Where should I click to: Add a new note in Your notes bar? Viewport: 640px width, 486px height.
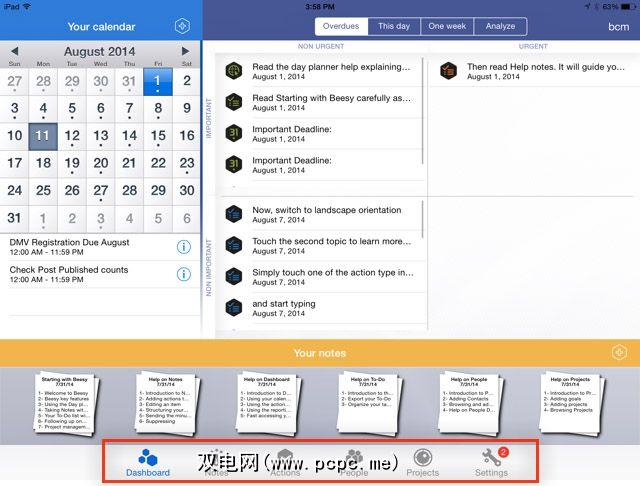click(619, 353)
